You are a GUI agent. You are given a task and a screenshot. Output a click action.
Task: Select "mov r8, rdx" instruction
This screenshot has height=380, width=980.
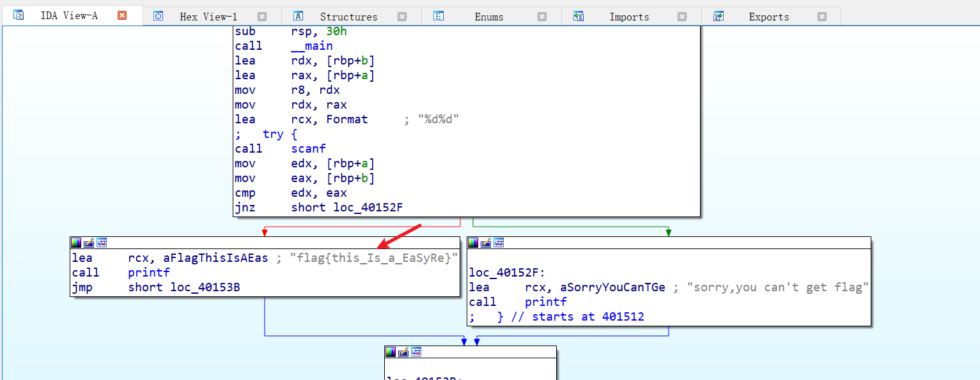(x=288, y=90)
